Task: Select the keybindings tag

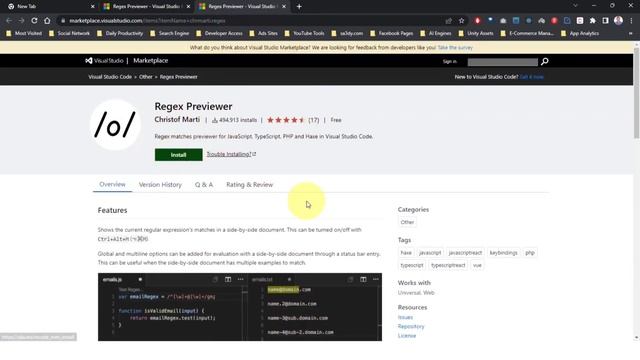Action: click(503, 253)
